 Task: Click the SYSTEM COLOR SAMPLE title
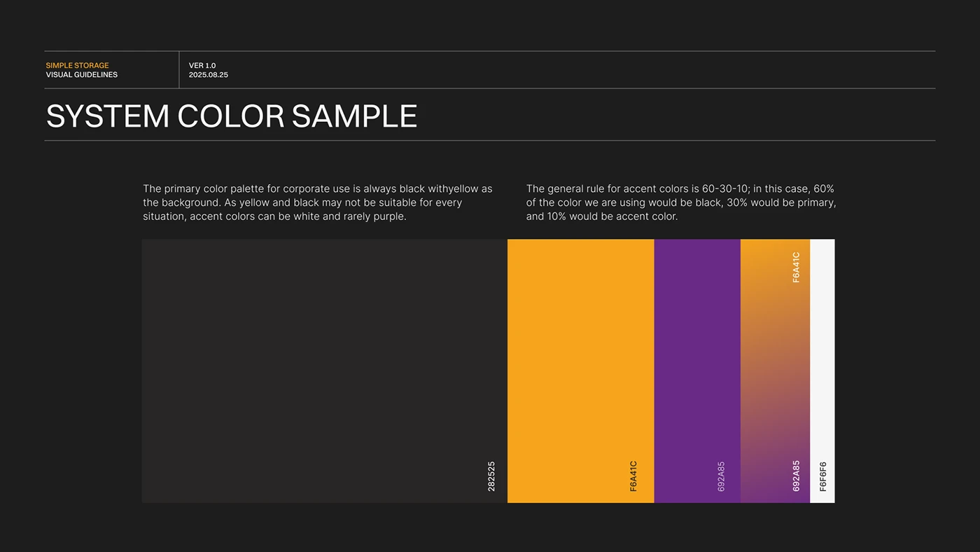click(231, 116)
